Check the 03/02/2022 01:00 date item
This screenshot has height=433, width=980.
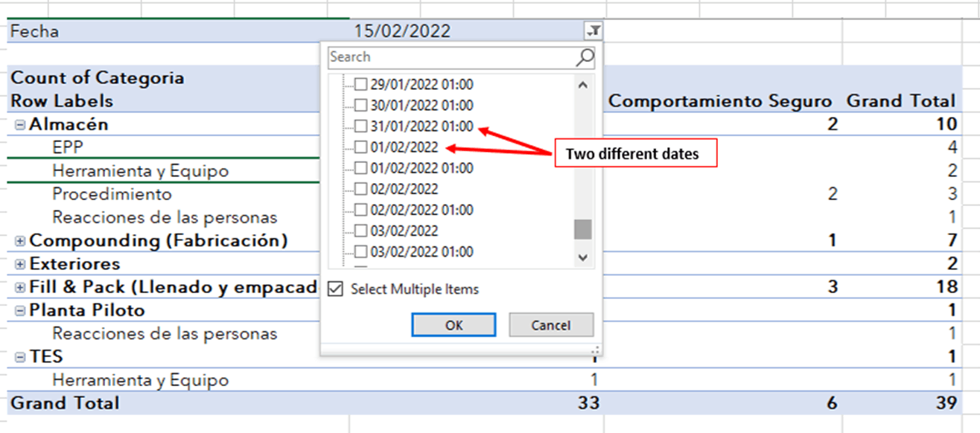click(360, 251)
